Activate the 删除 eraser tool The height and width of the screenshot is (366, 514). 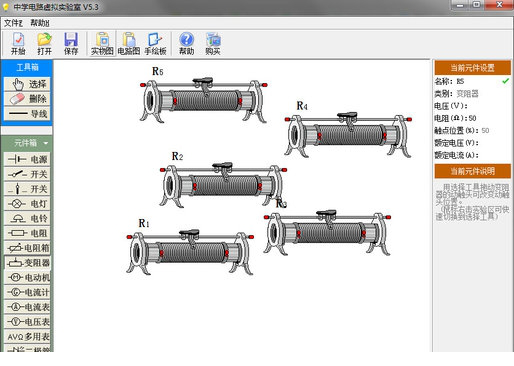coord(27,99)
